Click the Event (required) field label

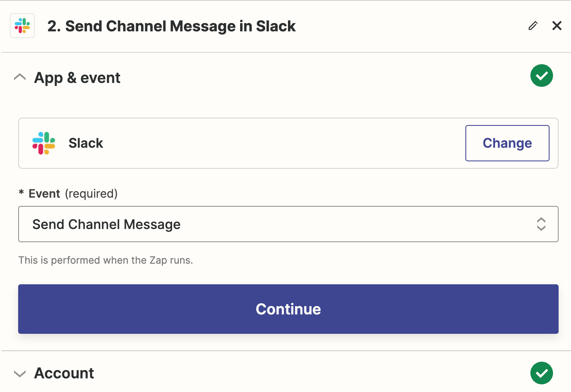click(73, 194)
